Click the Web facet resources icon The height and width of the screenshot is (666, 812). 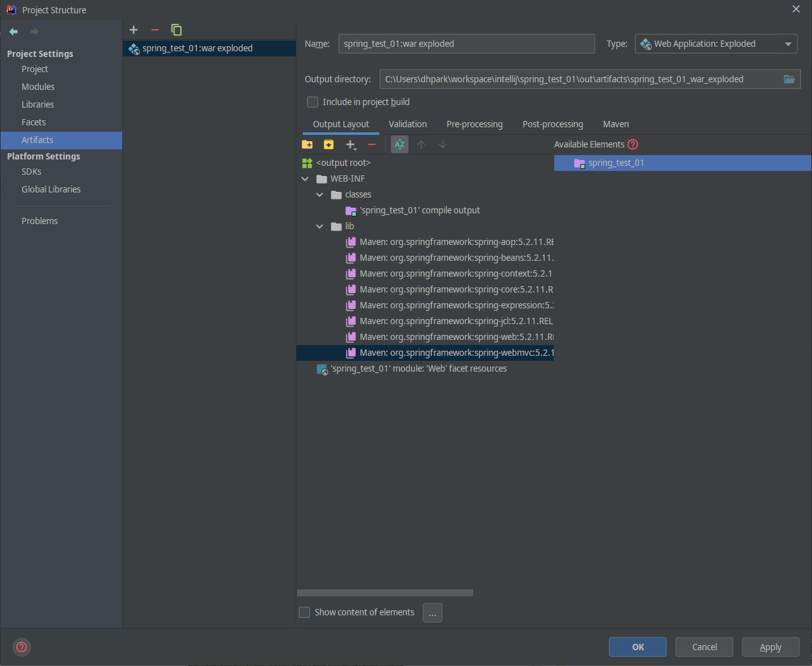click(322, 369)
